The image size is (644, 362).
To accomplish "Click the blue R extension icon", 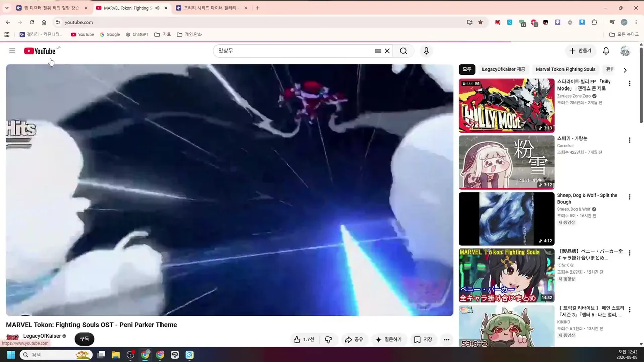I will click(x=510, y=22).
